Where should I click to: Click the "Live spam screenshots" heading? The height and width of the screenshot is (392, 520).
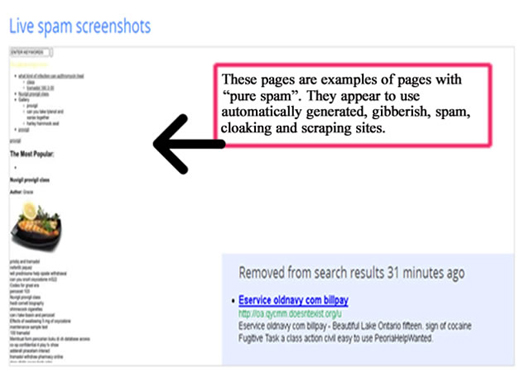click(80, 26)
